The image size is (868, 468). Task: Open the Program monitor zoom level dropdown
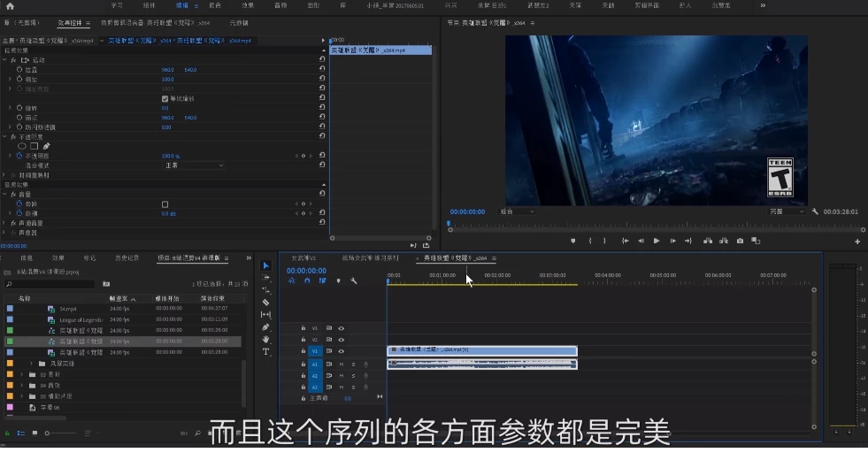(517, 211)
